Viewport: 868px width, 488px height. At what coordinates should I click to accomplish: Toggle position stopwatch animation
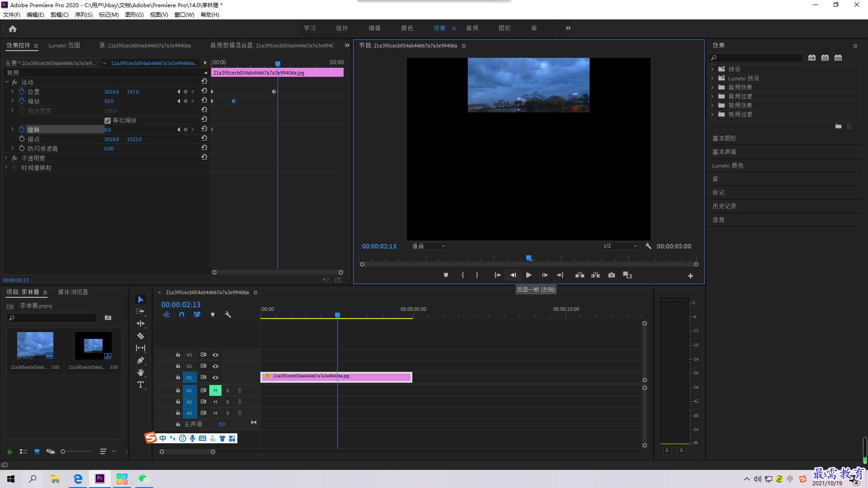pos(22,91)
